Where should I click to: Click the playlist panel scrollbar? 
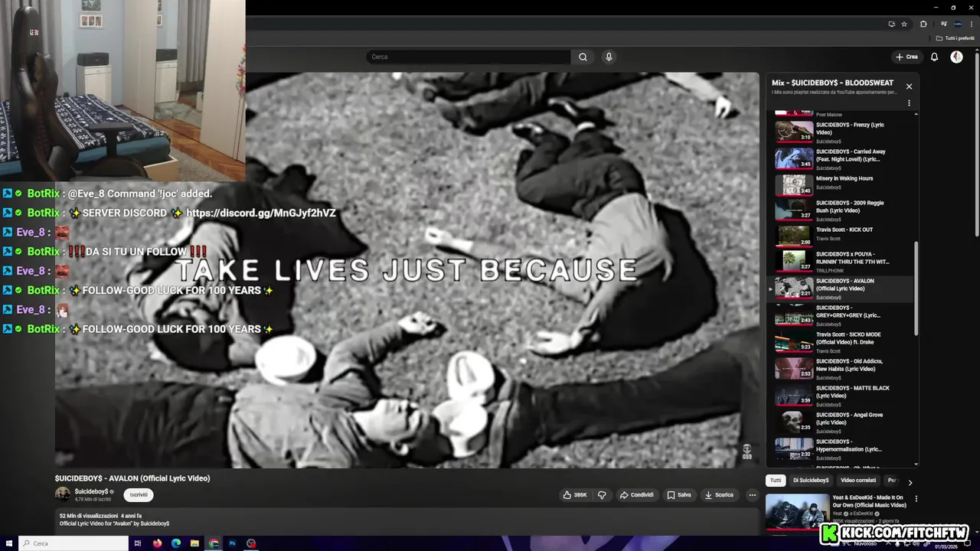tap(916, 289)
